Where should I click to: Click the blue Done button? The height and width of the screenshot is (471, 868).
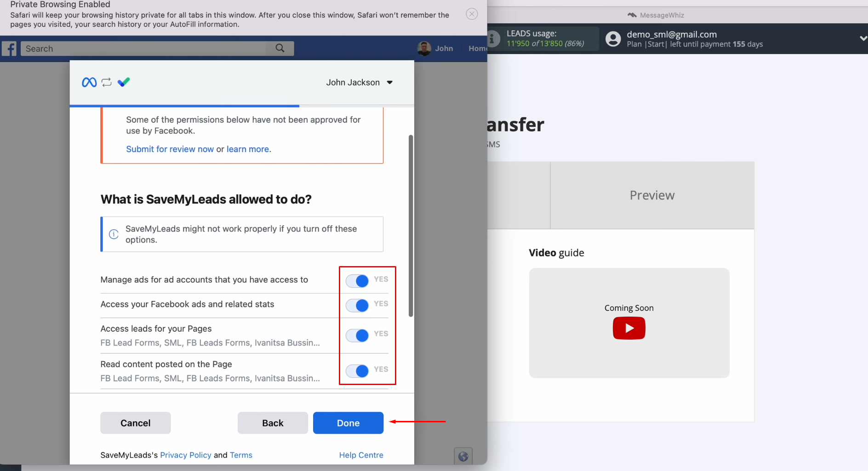348,423
